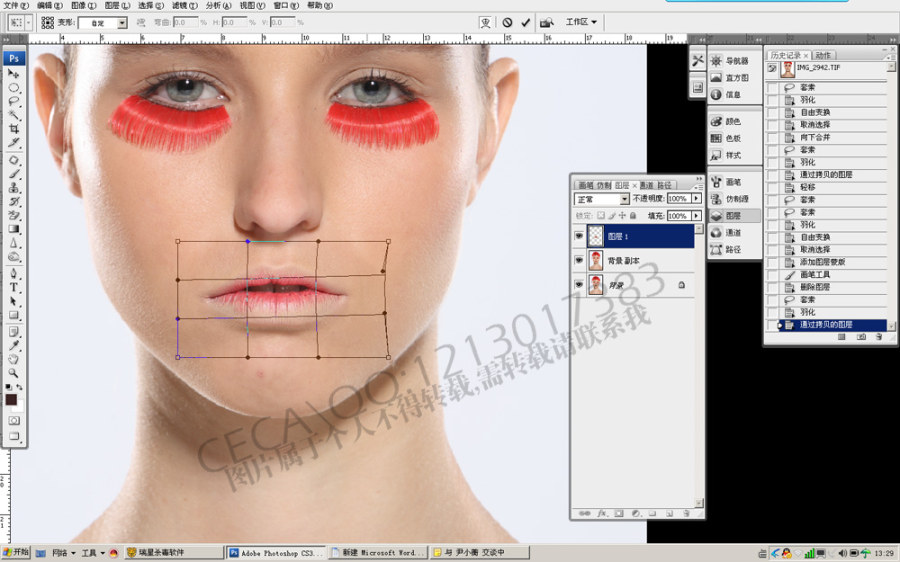Viewport: 900px width, 562px height.
Task: Set history brush source for IMG_2942.TIF snapshot
Action: click(x=773, y=69)
